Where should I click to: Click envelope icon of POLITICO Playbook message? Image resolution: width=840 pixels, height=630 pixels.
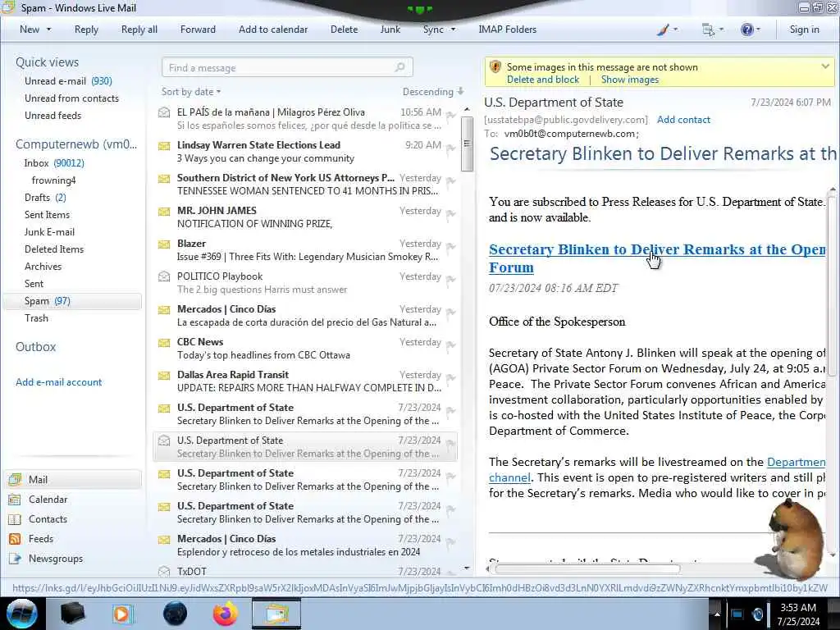(x=164, y=276)
